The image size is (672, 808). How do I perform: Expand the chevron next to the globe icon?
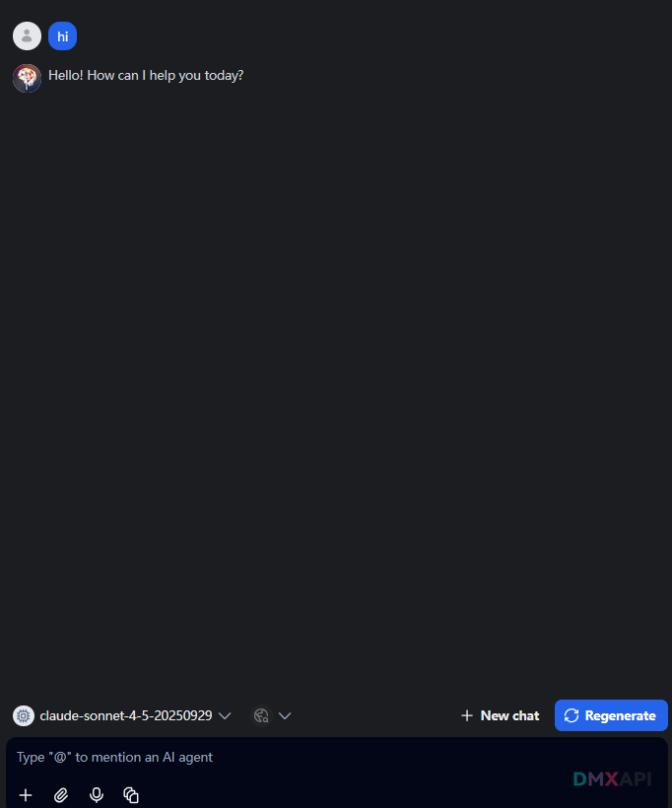coord(285,715)
